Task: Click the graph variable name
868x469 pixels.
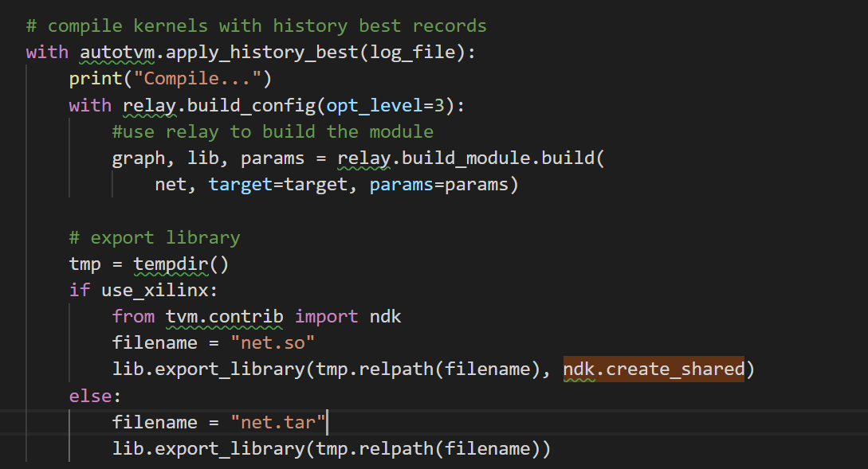Action: coord(138,158)
